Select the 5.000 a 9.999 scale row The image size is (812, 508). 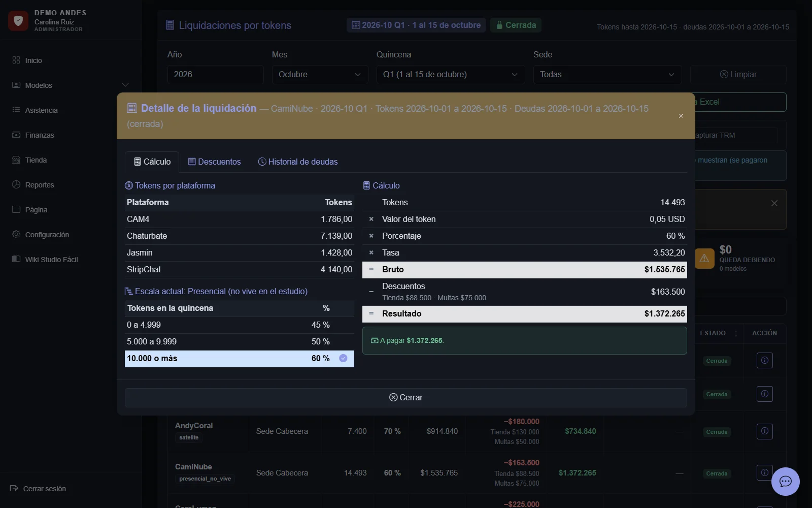pyautogui.click(x=240, y=341)
